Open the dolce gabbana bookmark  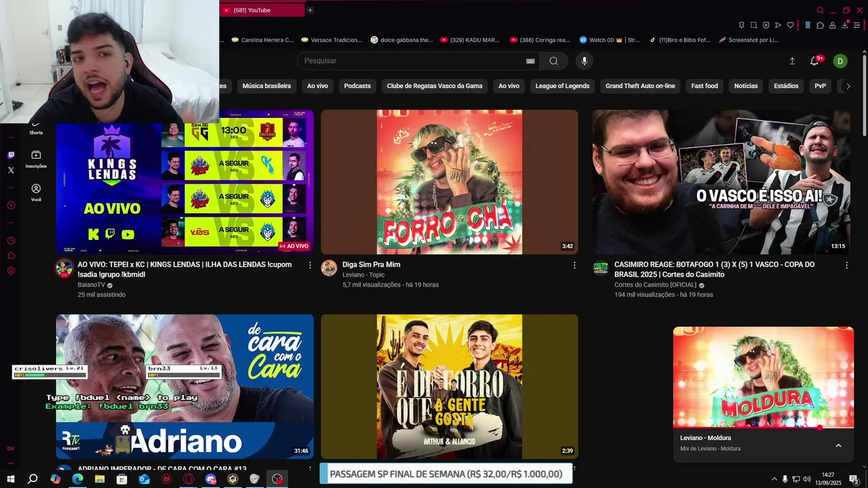tap(401, 40)
